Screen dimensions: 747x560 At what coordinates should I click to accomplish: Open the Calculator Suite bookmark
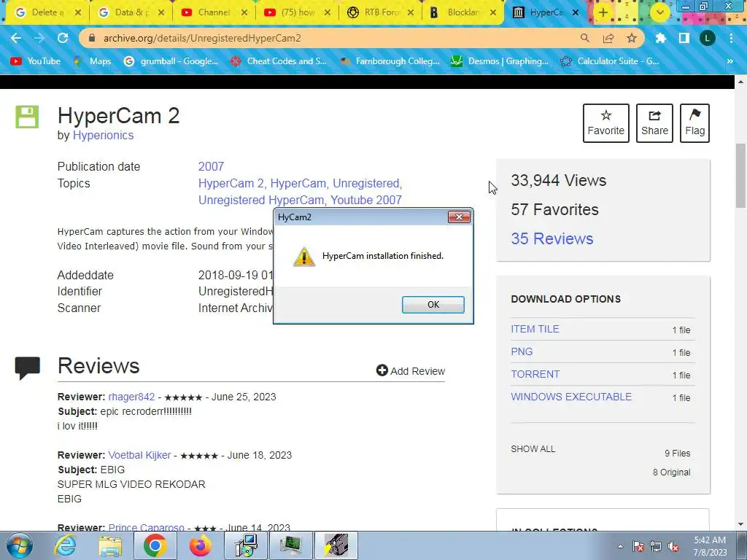click(610, 61)
